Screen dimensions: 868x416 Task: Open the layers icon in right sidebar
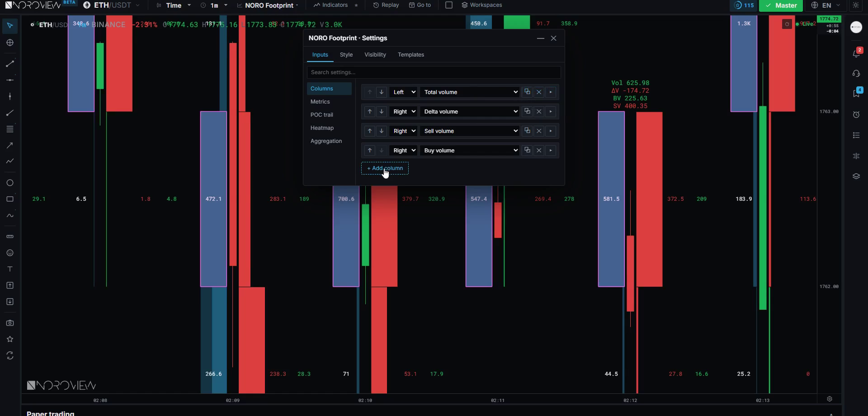tap(856, 176)
